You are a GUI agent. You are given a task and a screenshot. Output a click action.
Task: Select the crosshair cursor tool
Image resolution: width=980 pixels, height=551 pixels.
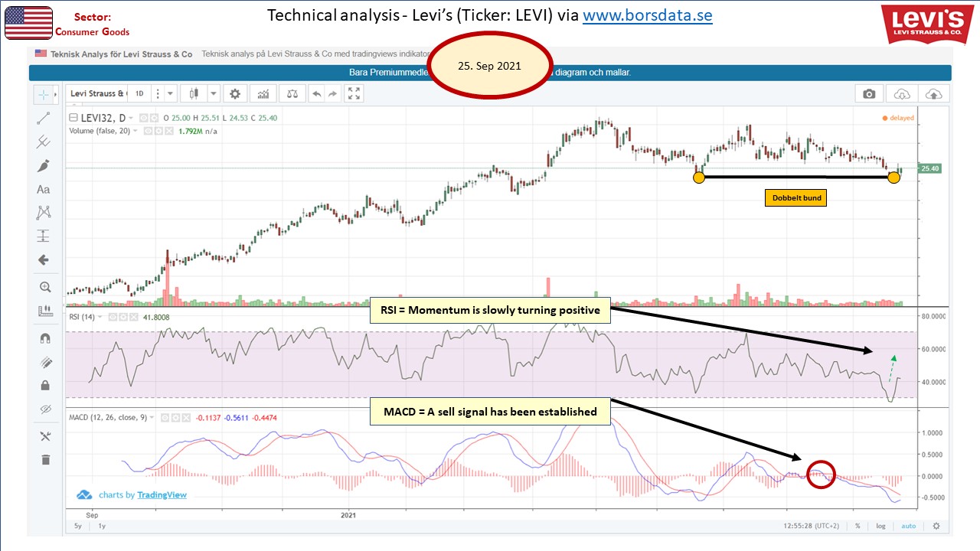(x=42, y=95)
